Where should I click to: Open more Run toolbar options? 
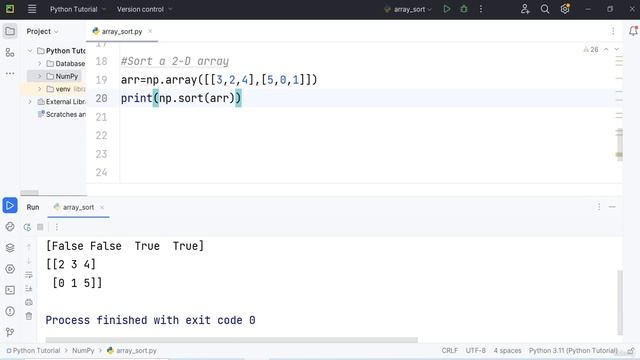coord(57,227)
